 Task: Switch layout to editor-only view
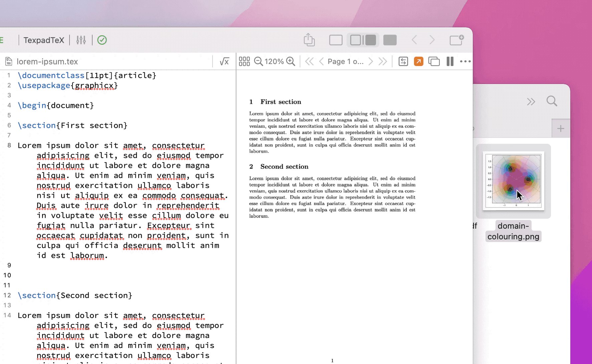pyautogui.click(x=336, y=40)
